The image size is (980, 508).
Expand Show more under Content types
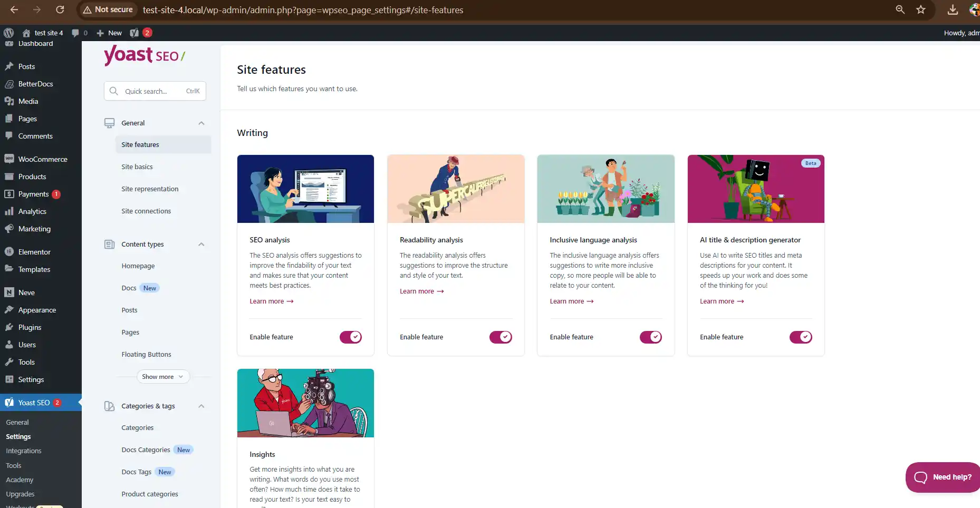pyautogui.click(x=163, y=377)
